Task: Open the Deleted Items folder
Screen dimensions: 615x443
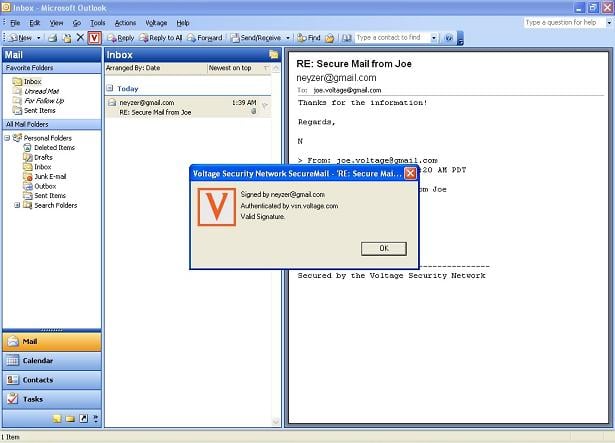Action: coord(54,148)
